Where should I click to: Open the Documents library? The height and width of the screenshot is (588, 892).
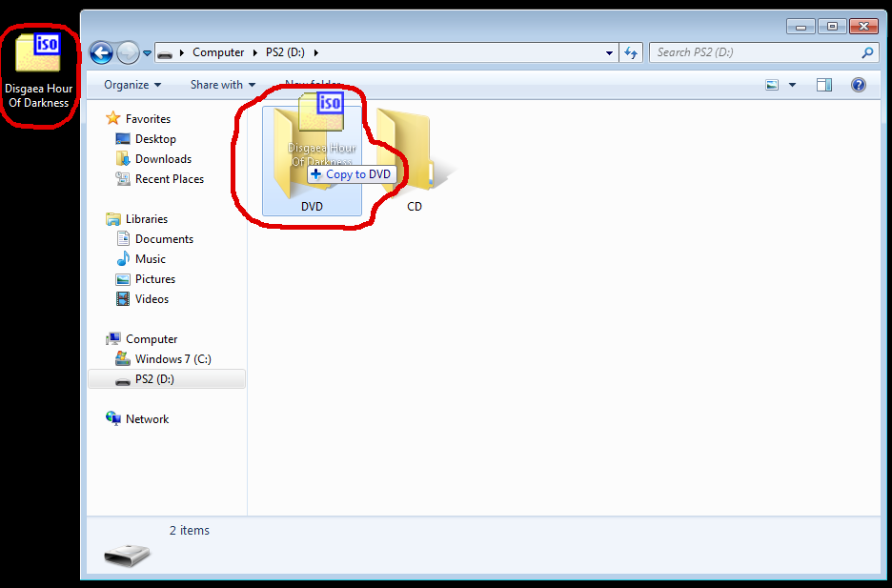[164, 239]
